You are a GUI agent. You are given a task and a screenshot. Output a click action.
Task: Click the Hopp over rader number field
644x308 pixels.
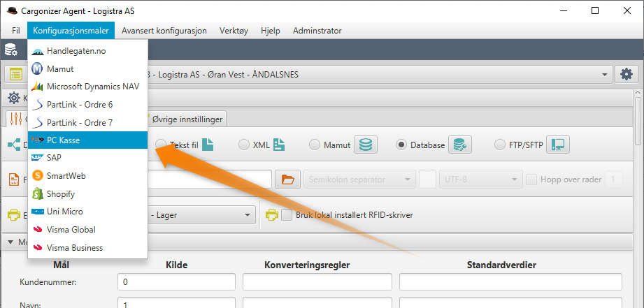pos(614,179)
